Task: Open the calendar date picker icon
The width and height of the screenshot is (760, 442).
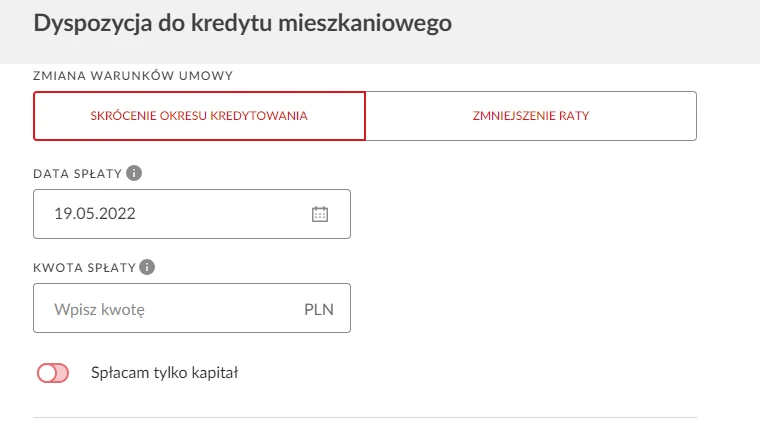Action: click(x=320, y=214)
